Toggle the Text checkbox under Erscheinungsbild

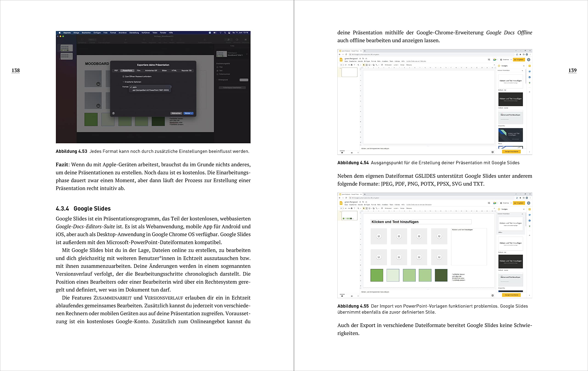(217, 71)
